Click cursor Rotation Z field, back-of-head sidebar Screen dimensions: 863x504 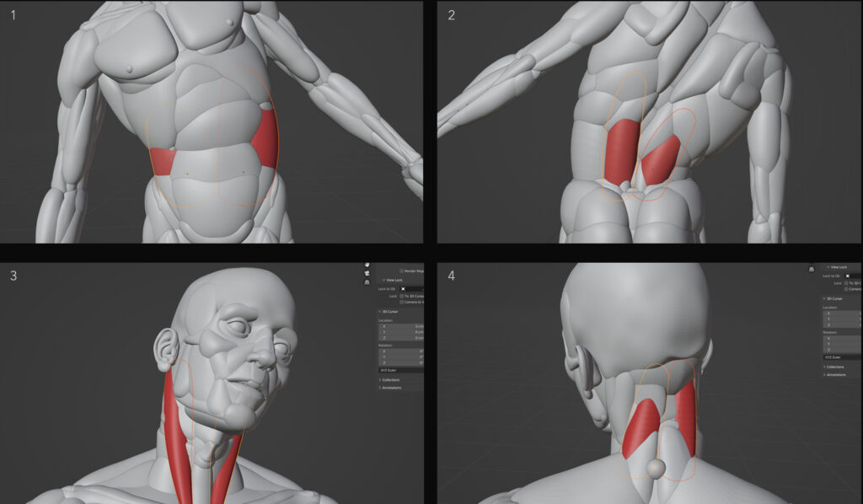(x=843, y=350)
